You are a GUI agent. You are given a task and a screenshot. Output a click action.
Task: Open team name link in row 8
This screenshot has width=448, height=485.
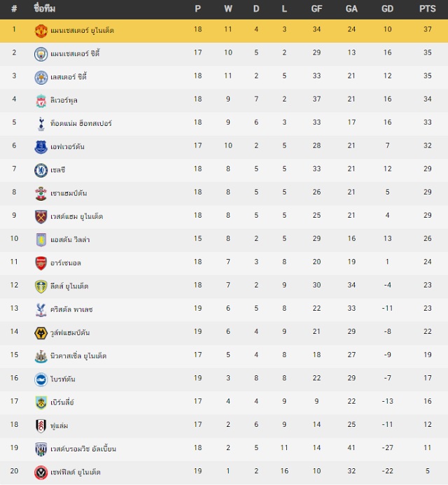69,193
